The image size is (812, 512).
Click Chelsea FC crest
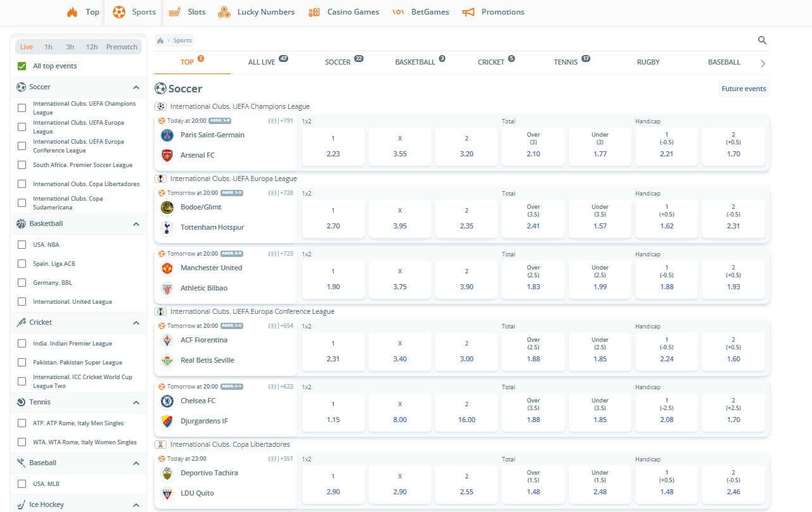point(167,401)
